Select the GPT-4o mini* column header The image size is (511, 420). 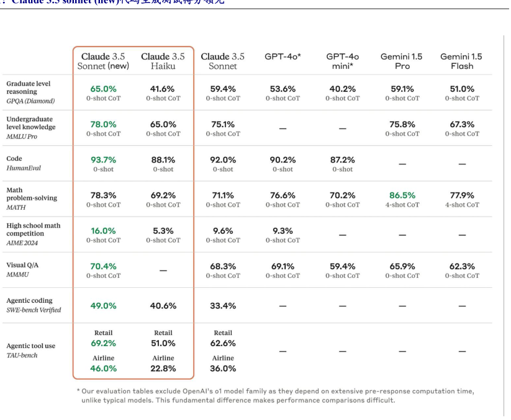tap(342, 61)
